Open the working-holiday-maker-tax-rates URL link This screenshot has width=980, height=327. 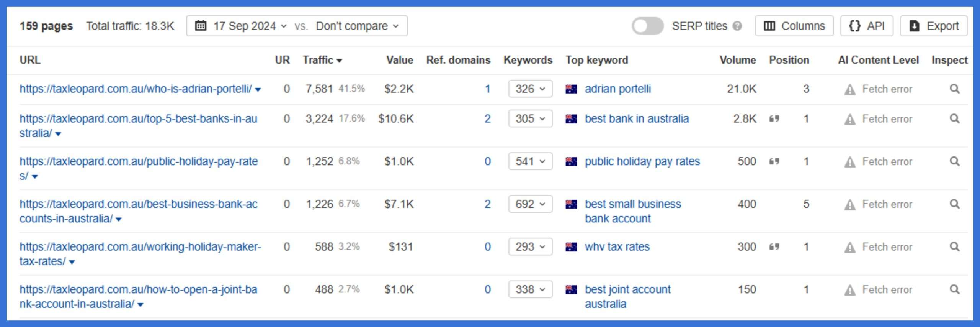click(x=140, y=254)
